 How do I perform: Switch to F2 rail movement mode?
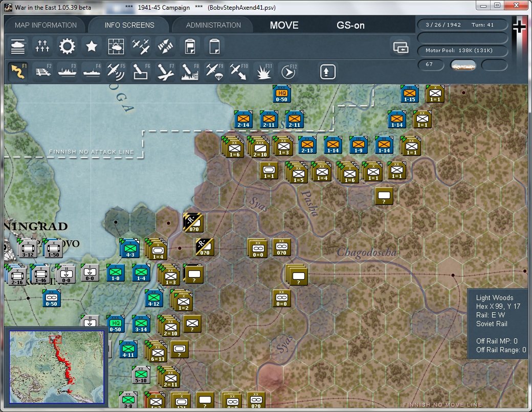click(x=43, y=71)
